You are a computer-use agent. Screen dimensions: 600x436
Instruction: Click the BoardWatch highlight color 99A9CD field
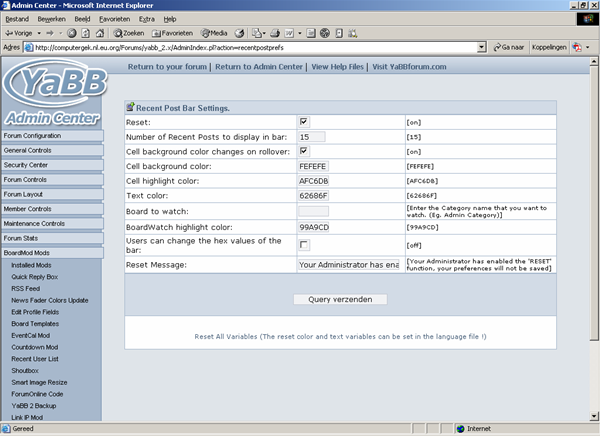[x=313, y=227]
